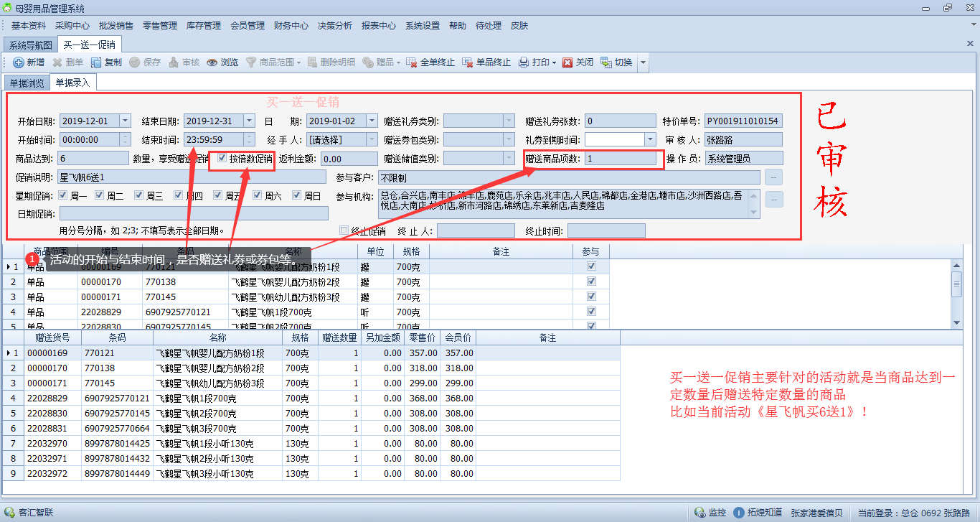
Task: Click the 促销说明 field 星飞帆6送1
Action: tap(192, 177)
